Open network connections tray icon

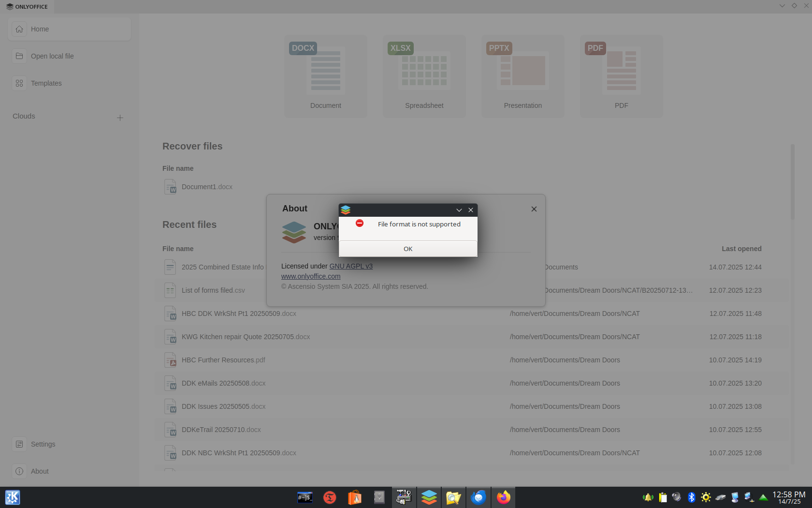pos(749,497)
